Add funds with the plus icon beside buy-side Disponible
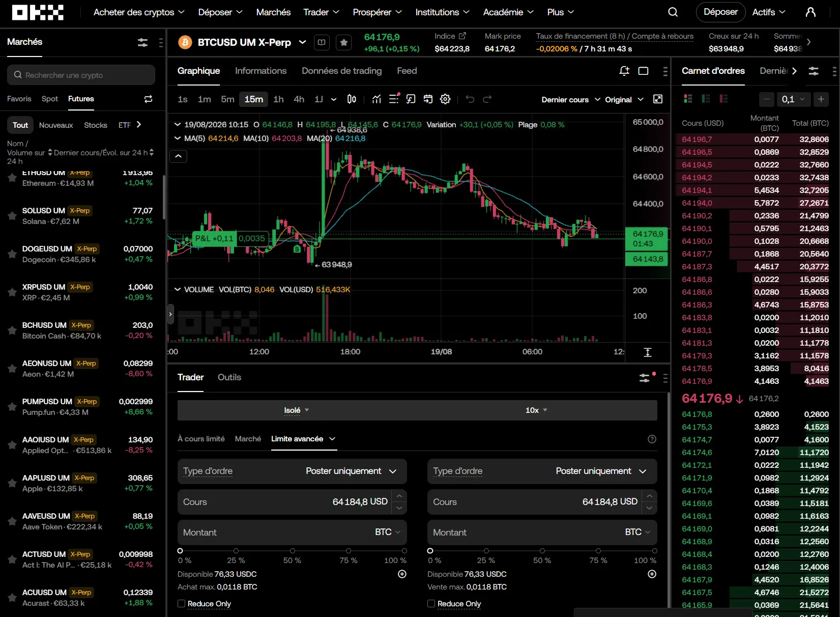 (x=402, y=574)
